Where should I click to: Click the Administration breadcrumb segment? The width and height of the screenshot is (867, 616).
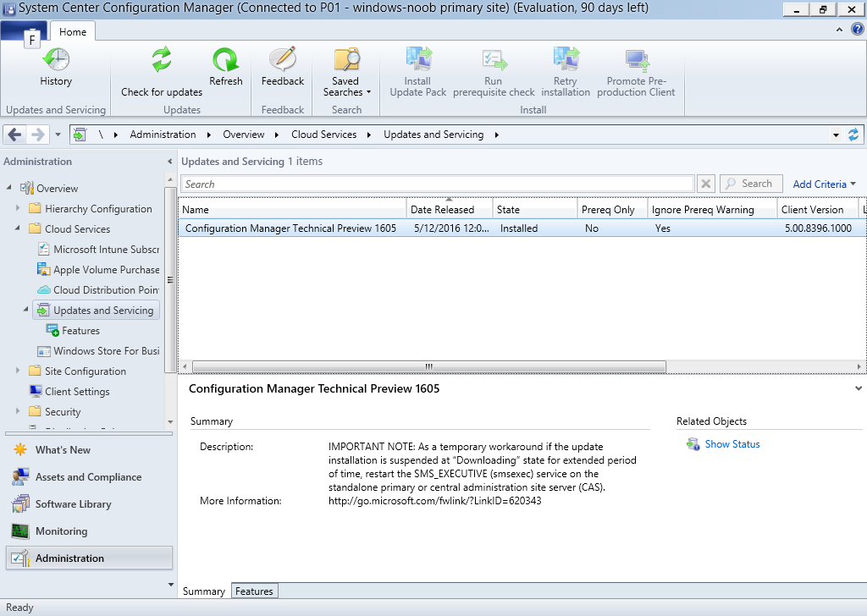coord(163,135)
